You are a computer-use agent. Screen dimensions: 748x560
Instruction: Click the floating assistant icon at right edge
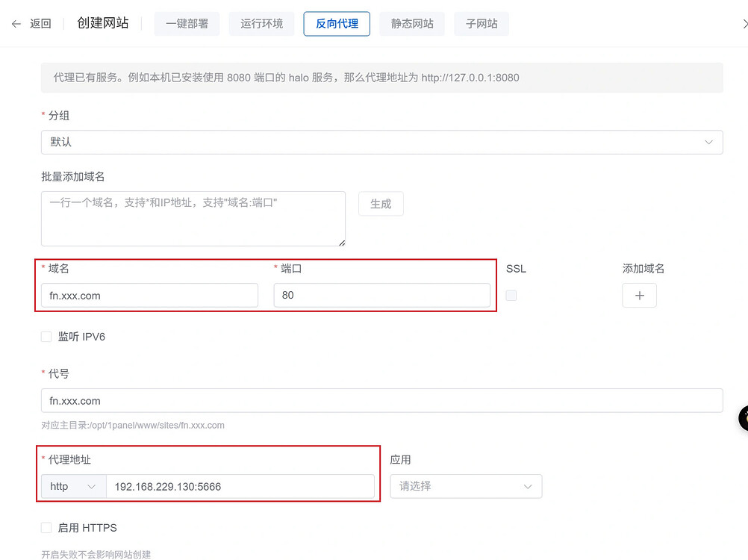click(x=744, y=418)
